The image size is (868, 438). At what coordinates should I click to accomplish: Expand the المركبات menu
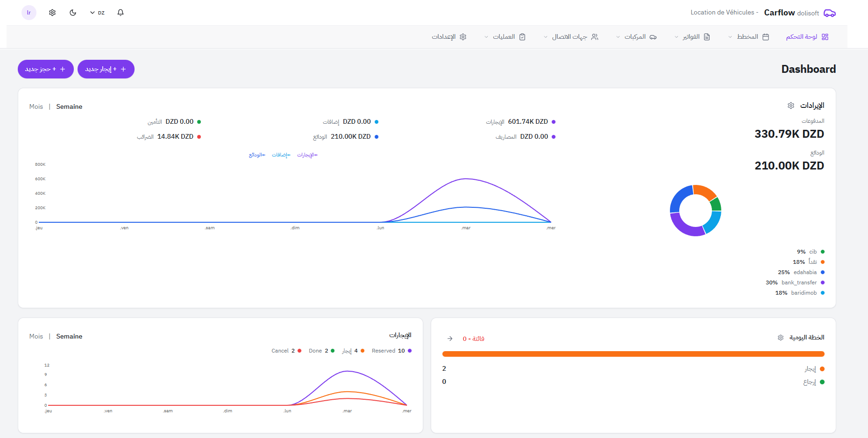pos(636,37)
